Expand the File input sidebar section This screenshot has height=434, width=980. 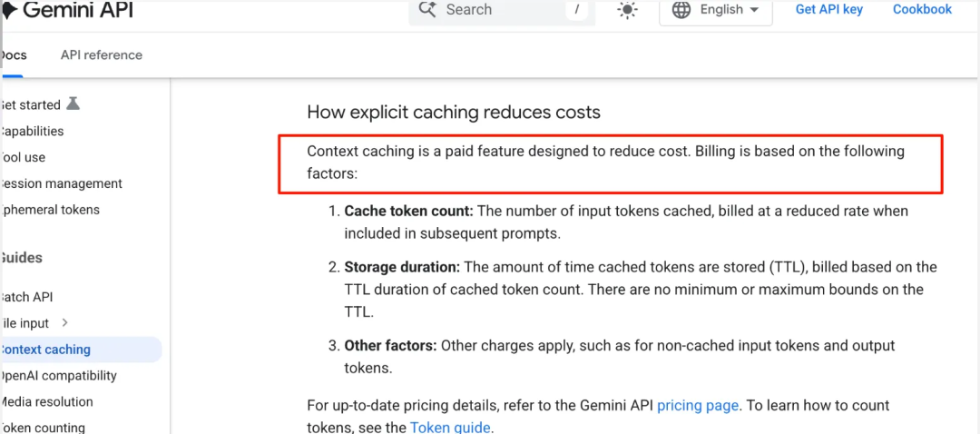click(x=65, y=323)
